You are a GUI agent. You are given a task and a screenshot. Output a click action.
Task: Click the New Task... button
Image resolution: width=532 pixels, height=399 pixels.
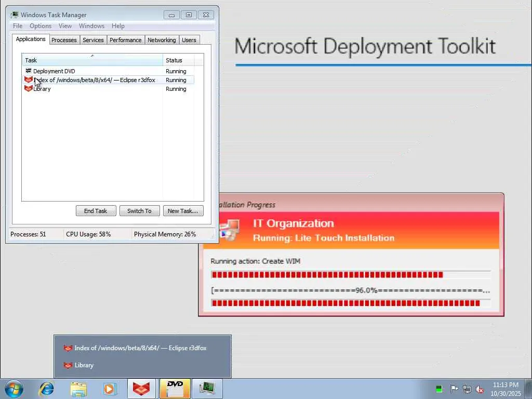coord(183,211)
